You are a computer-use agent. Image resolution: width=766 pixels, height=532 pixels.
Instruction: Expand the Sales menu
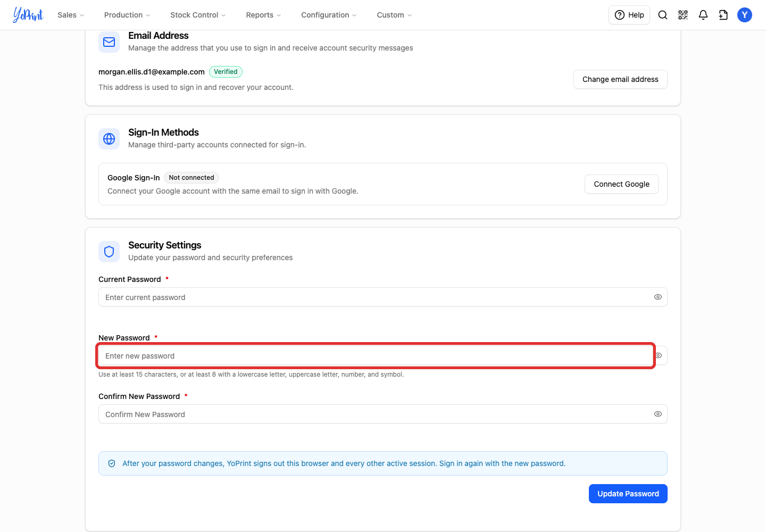click(71, 15)
